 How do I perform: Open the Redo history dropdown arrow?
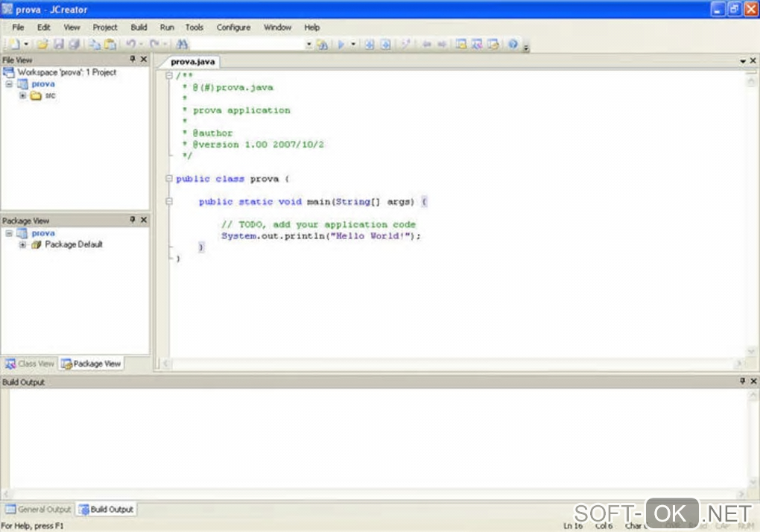coord(165,44)
